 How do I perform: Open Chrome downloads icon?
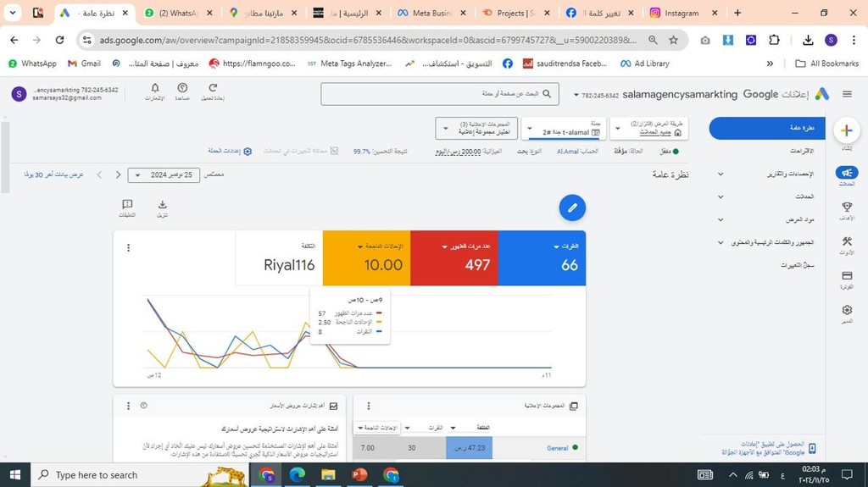click(808, 40)
